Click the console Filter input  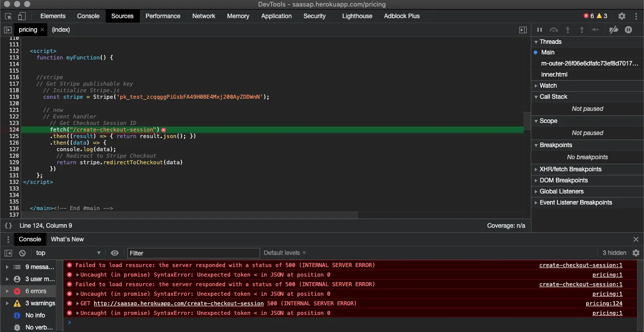[194, 253]
